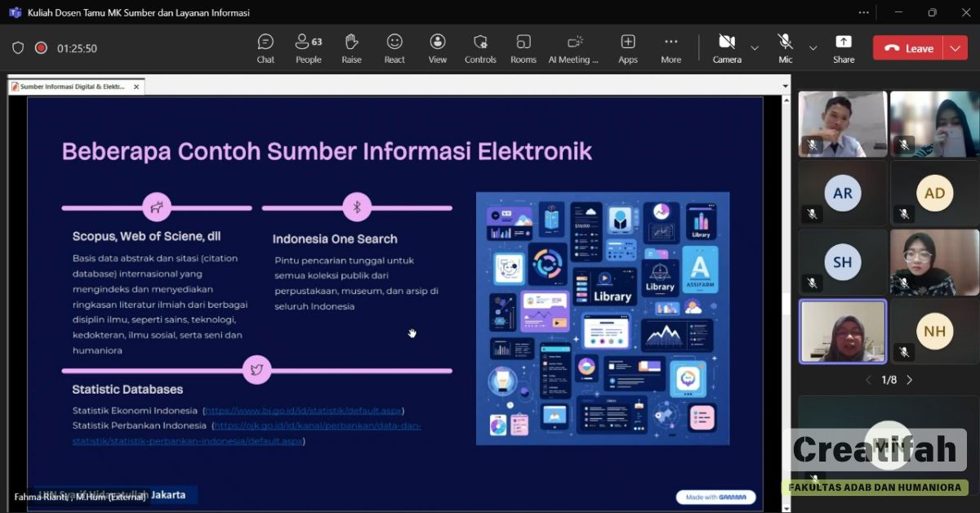
Task: Unmute the Mic
Action: (x=785, y=48)
